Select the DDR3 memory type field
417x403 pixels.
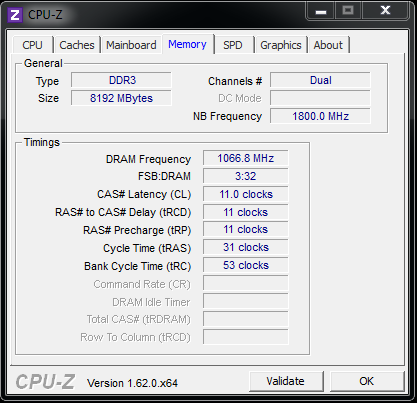[x=121, y=80]
